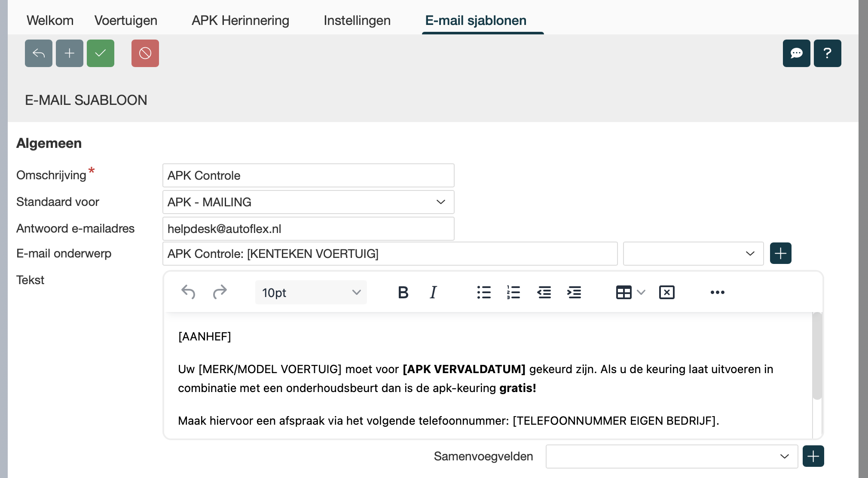Click the gray add-new plus button
The width and height of the screenshot is (868, 478).
pos(70,53)
